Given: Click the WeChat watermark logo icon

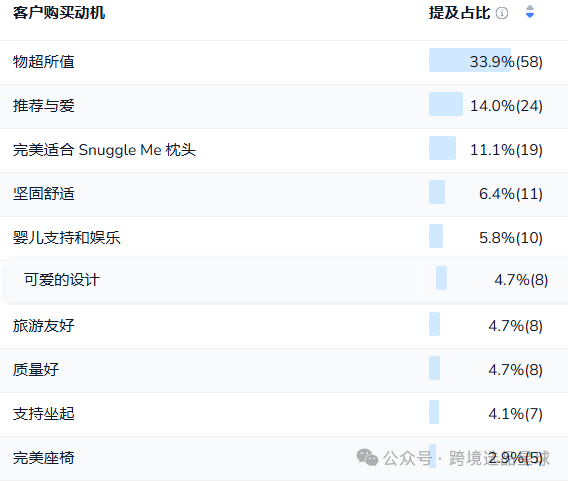Looking at the screenshot, I should (367, 457).
